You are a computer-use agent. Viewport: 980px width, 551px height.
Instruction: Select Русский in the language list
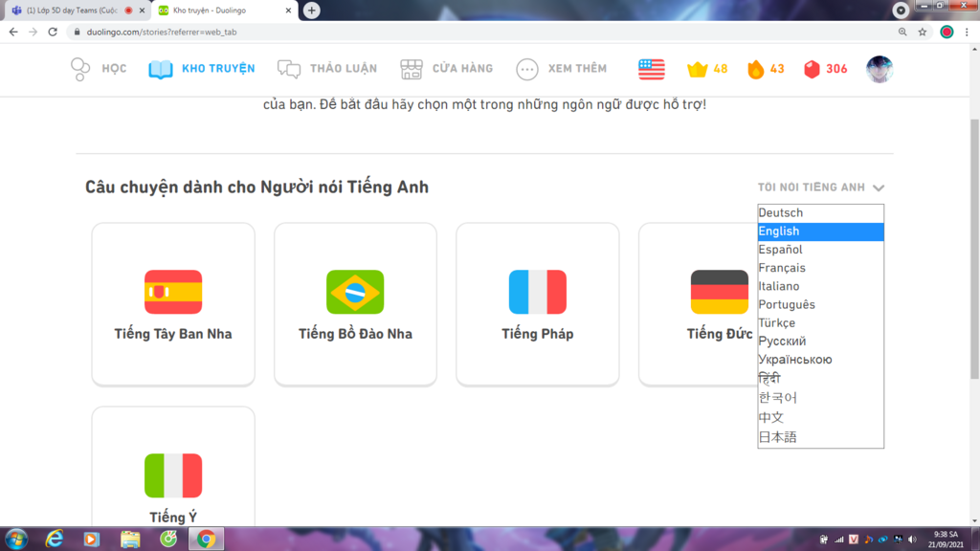tap(820, 342)
